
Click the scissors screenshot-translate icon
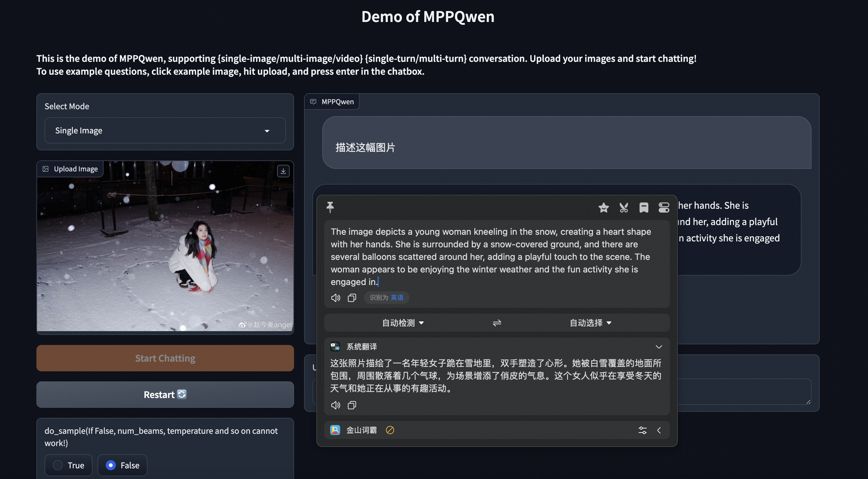pos(624,207)
